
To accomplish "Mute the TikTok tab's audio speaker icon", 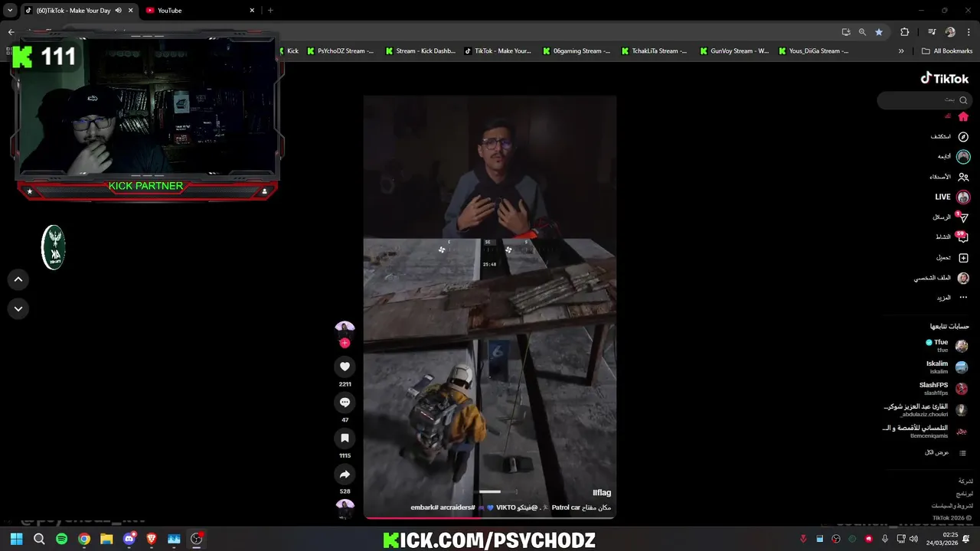I will coord(118,10).
